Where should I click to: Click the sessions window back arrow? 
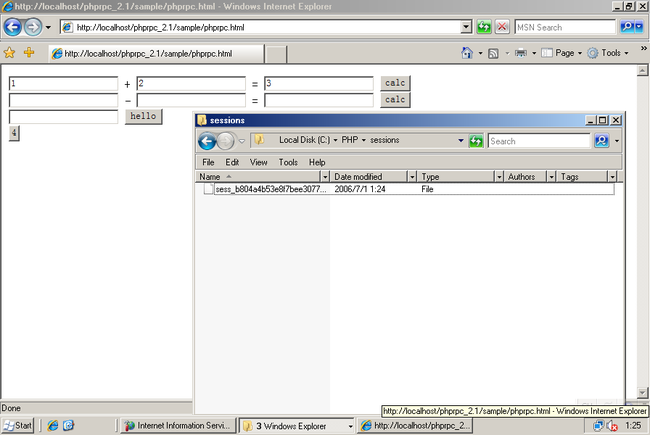[x=207, y=141]
